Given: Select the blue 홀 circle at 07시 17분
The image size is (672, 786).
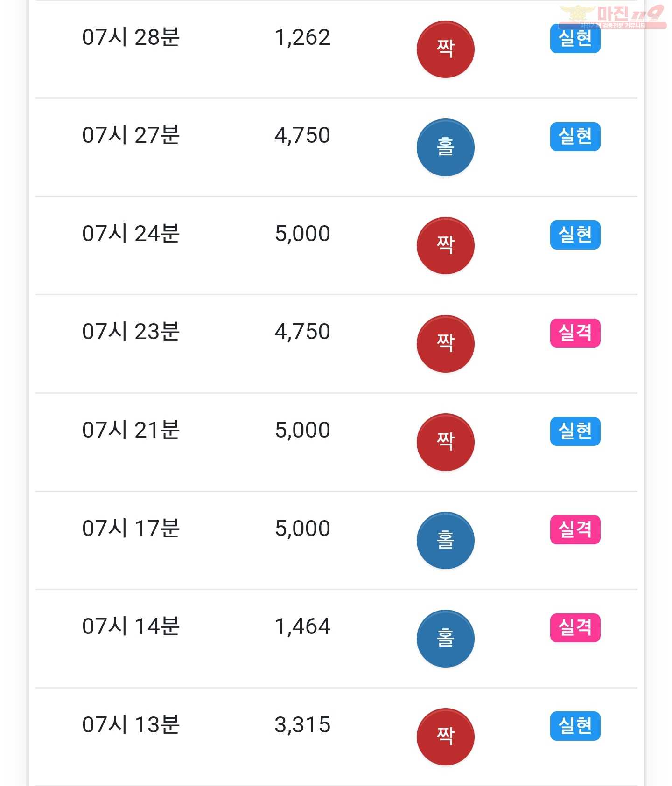Looking at the screenshot, I should point(445,540).
